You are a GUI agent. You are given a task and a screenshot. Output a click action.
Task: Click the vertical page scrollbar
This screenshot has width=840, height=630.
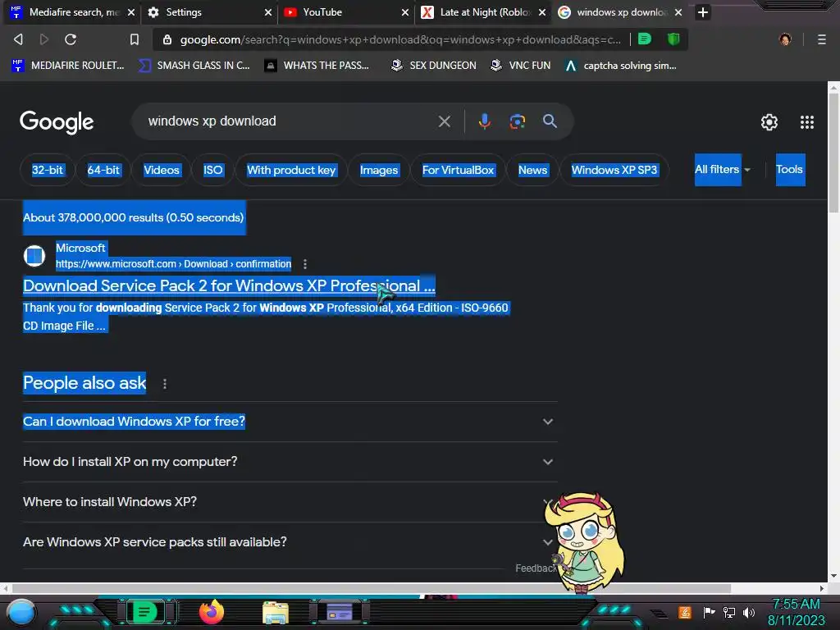click(833, 153)
